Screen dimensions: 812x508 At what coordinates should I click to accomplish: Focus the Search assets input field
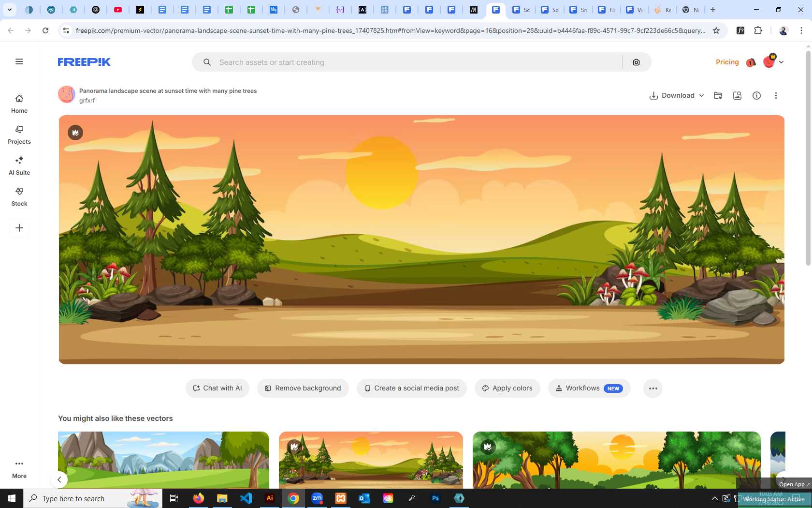(418, 62)
